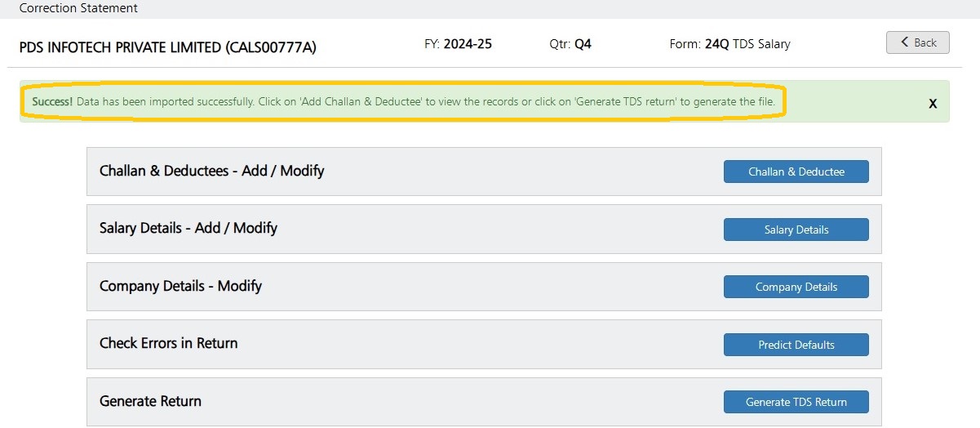Select the 'Check Errors in Return' heading
Screen dimensions: 980x428
(x=168, y=343)
